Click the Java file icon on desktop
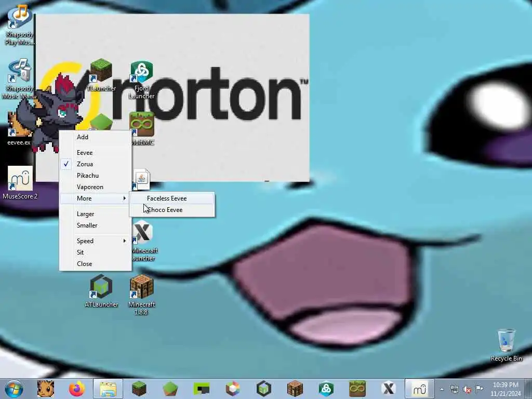 click(141, 179)
